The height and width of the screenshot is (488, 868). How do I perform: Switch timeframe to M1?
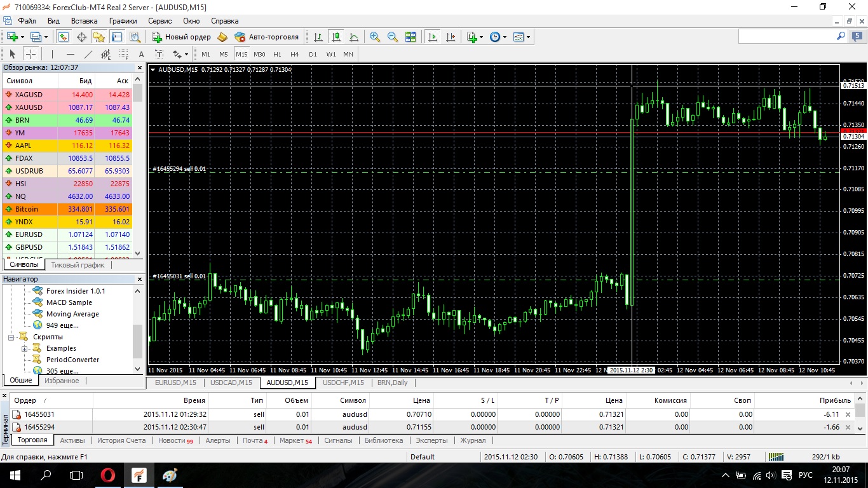point(206,54)
